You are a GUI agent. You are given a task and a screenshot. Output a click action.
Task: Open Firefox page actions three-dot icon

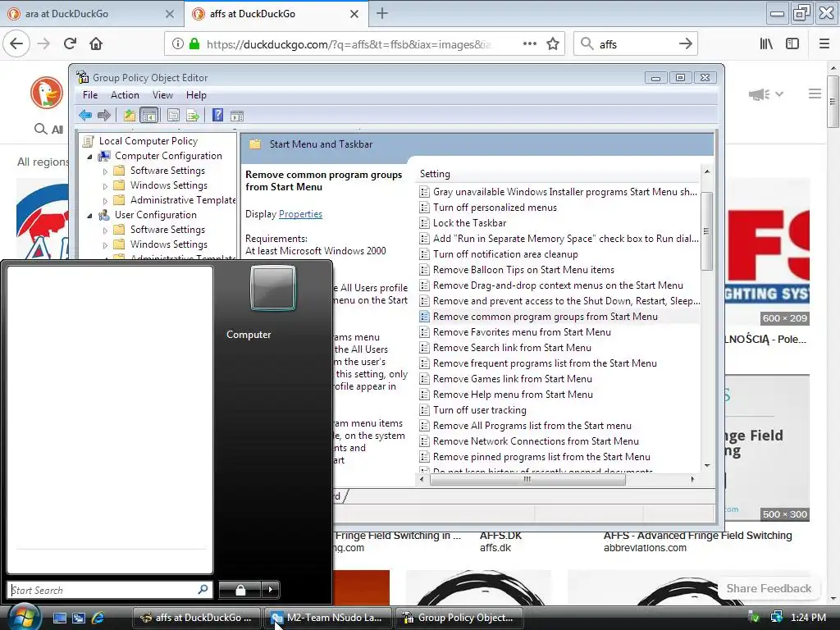tap(529, 43)
